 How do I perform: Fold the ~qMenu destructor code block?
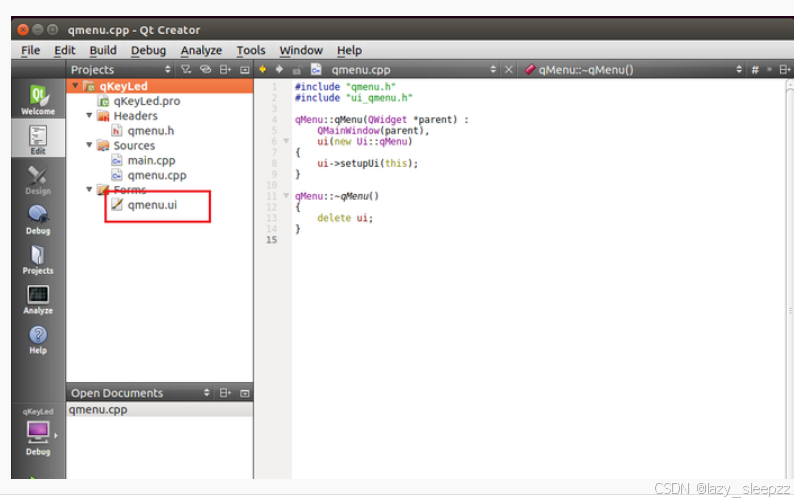point(286,196)
